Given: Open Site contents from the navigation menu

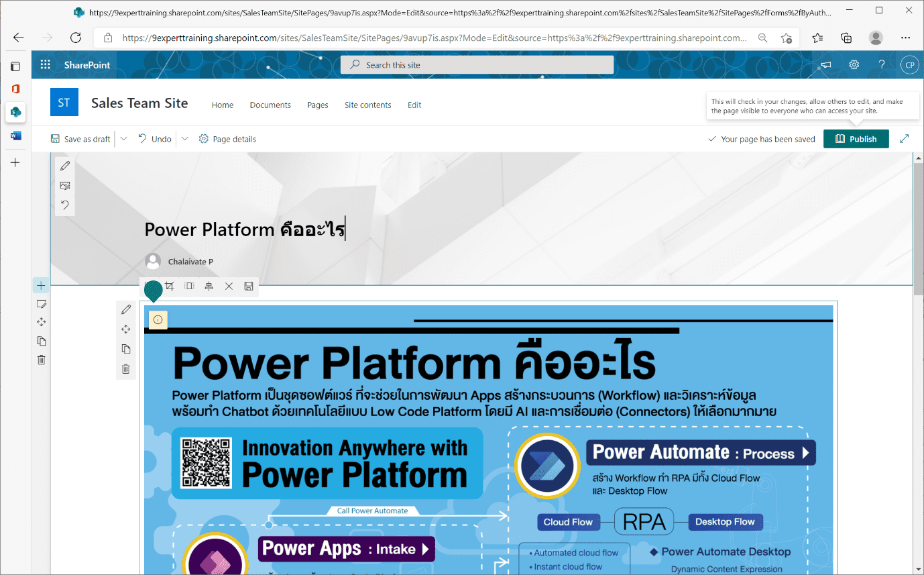Looking at the screenshot, I should (367, 105).
